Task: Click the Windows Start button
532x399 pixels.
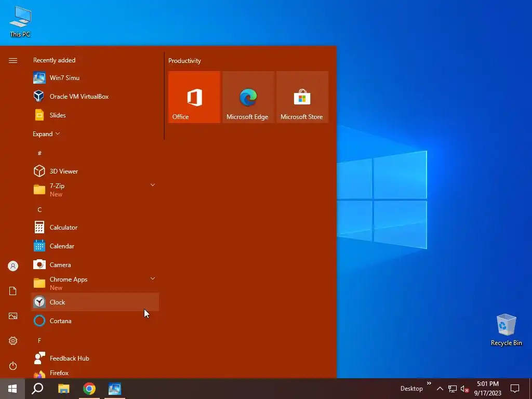Action: (12, 389)
